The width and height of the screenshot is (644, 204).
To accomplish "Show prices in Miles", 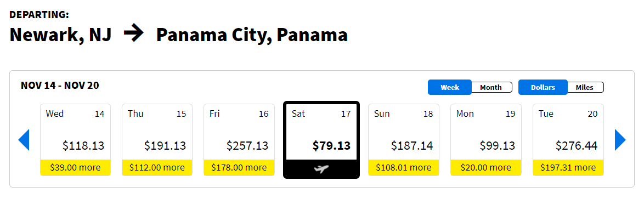I will click(x=584, y=87).
